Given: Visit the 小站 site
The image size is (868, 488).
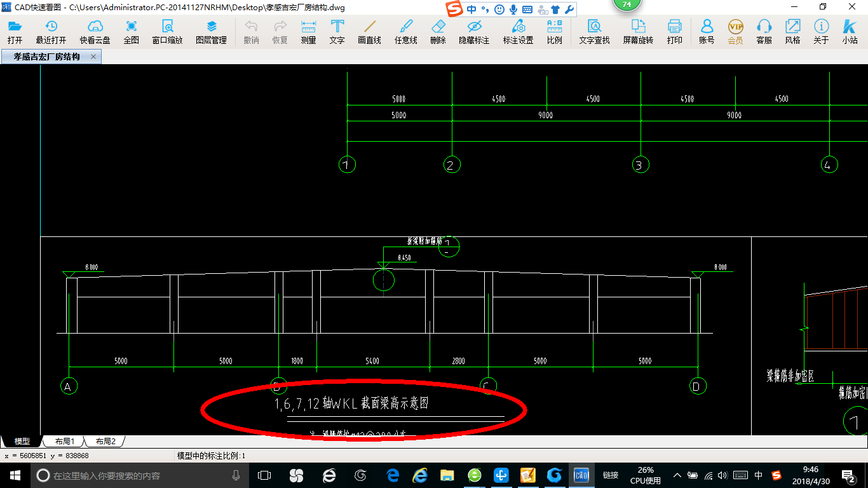Looking at the screenshot, I should (850, 32).
